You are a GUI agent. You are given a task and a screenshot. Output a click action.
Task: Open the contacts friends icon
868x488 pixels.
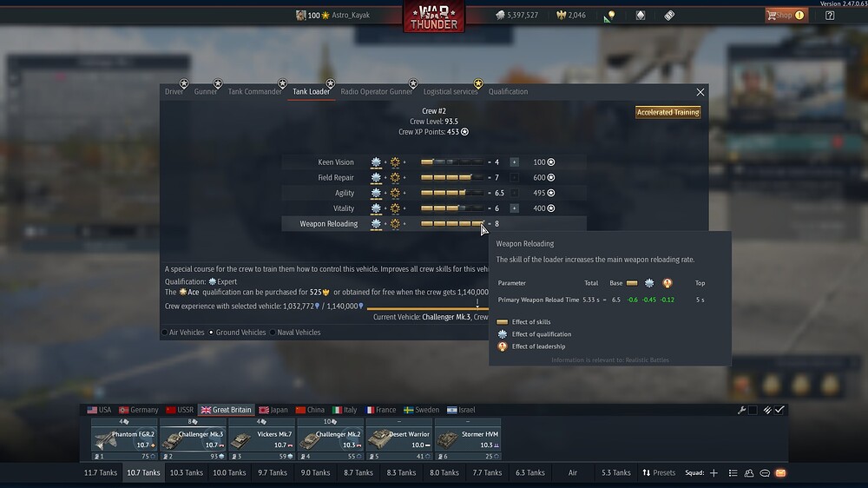749,473
